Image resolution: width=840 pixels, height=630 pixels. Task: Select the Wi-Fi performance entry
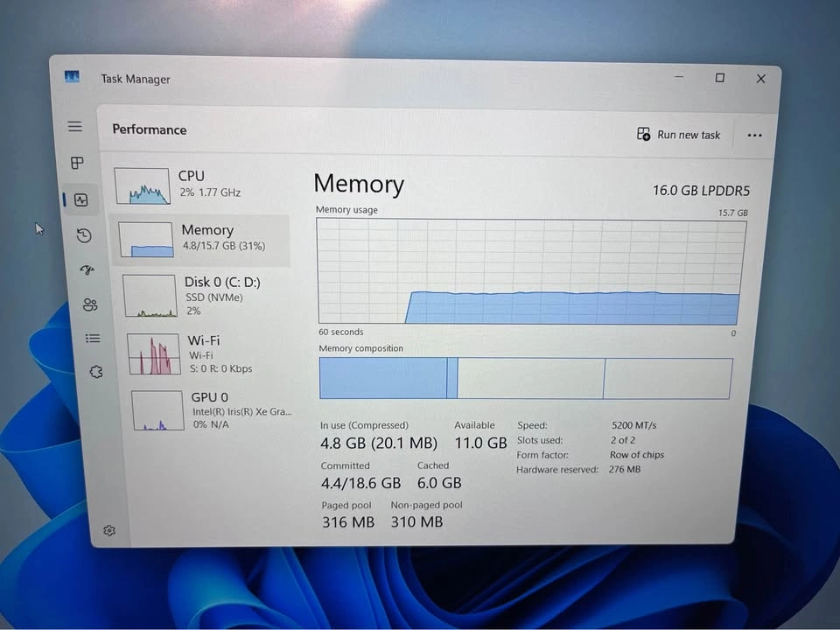pos(209,353)
